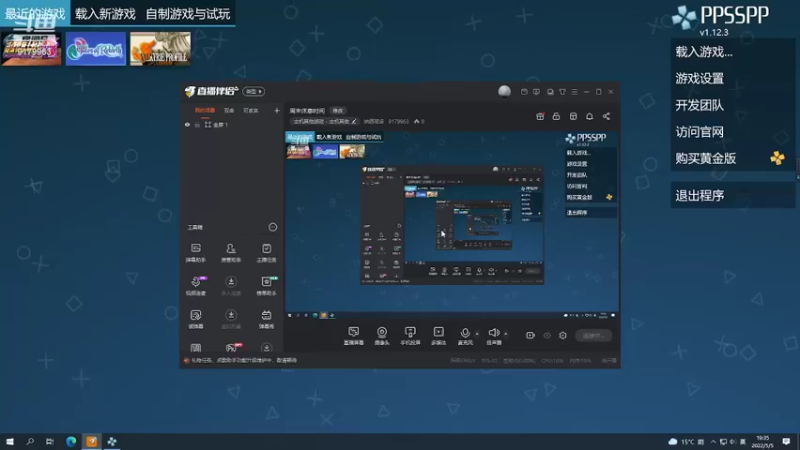800x450 pixels.
Task: Click the record video icon in bottom bar
Action: tap(530, 336)
